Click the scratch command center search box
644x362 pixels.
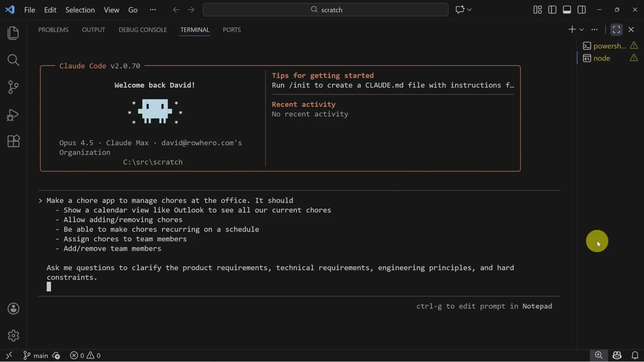pyautogui.click(x=326, y=10)
